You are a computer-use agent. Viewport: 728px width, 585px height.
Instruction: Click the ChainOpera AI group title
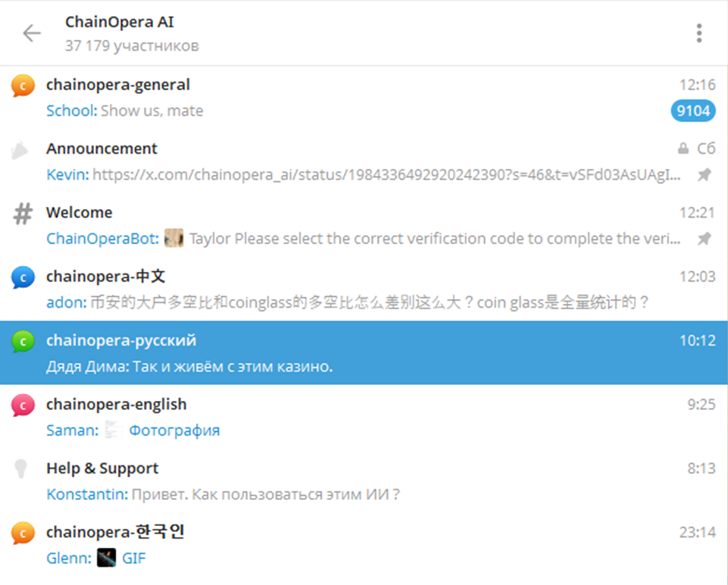pyautogui.click(x=120, y=22)
